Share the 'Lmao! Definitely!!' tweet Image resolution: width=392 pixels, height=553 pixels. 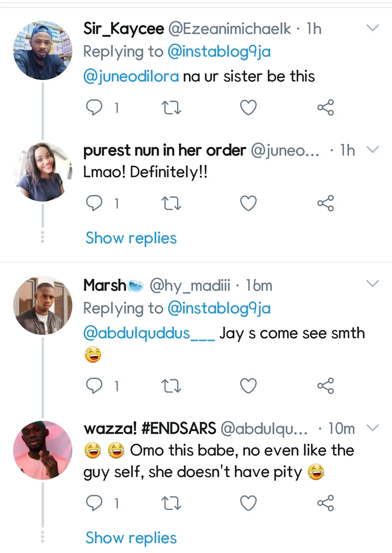click(325, 204)
